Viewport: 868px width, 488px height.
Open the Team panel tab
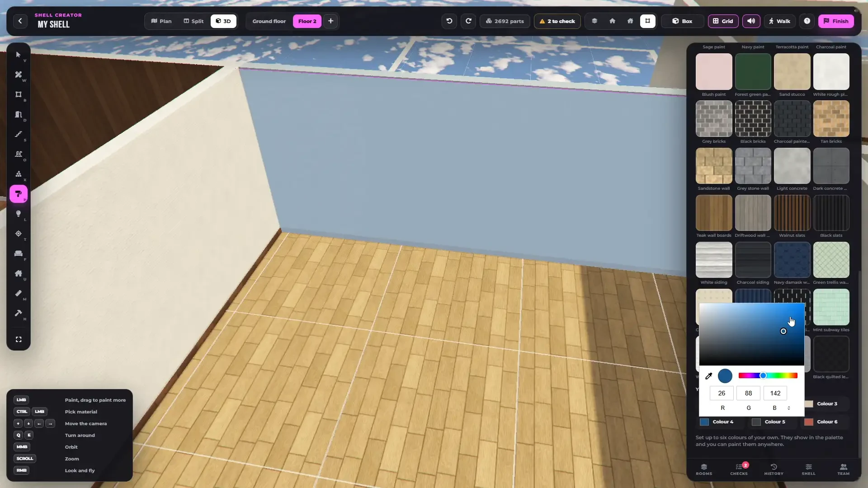(843, 469)
